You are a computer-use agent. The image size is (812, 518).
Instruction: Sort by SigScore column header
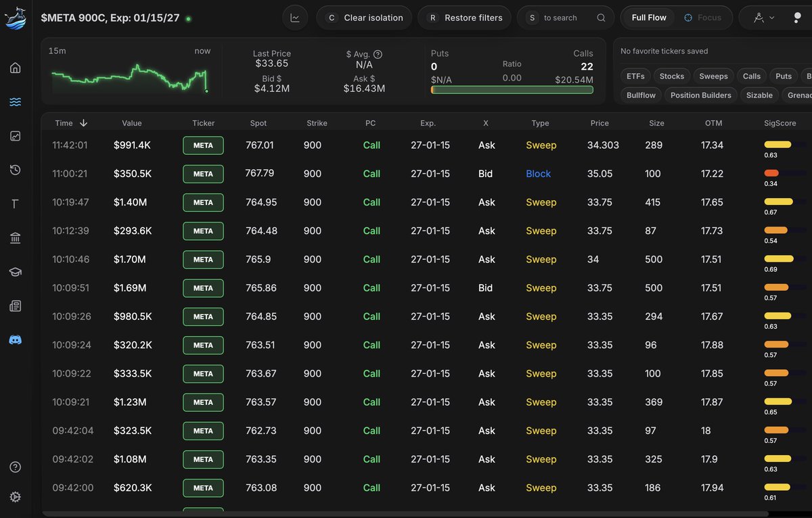780,123
